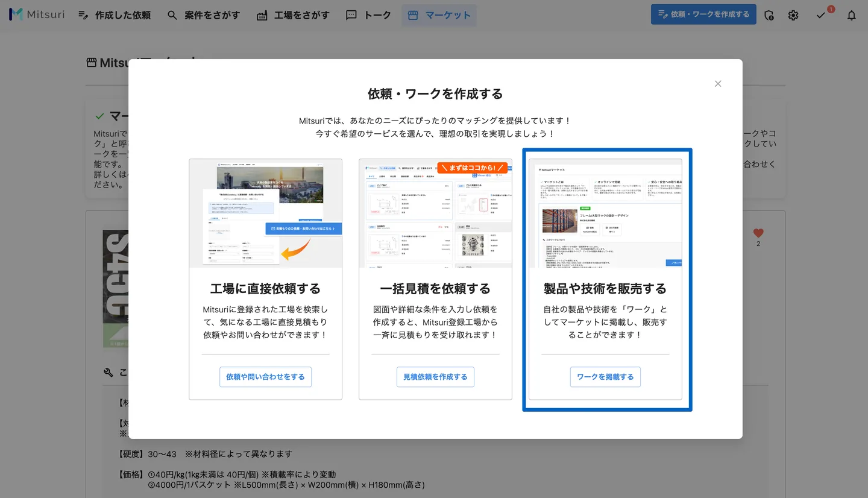This screenshot has height=498, width=868.
Task: Open トーク in the top navigation
Action: point(368,15)
